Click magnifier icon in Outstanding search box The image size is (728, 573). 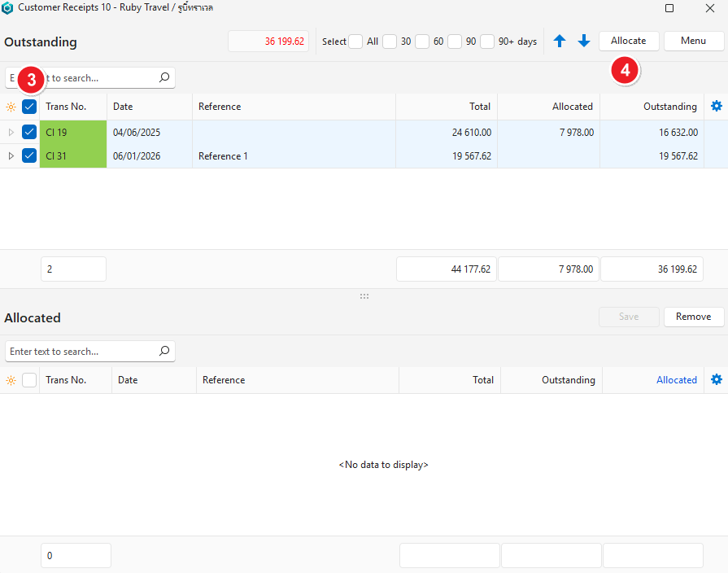[164, 77]
